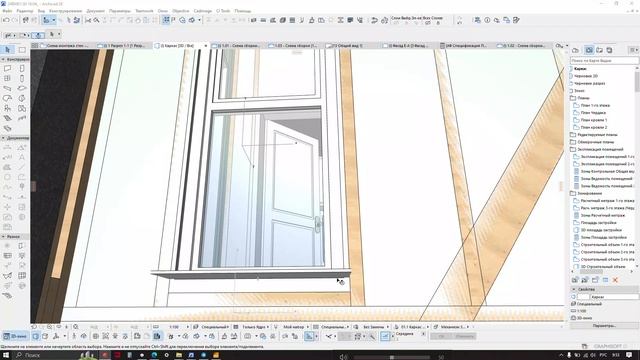The image size is (640, 360).
Task: Click the first tool icon under Документирование
Action: point(7,147)
